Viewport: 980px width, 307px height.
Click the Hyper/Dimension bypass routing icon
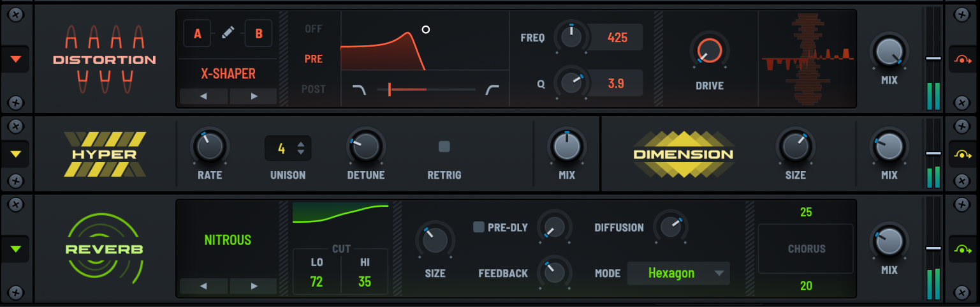962,154
